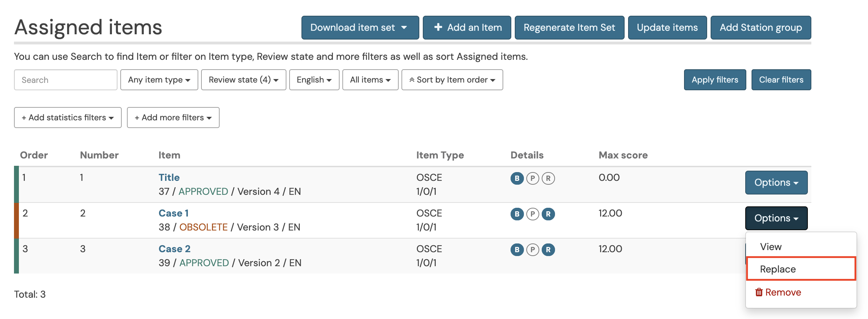Viewport: 868px width, 319px height.
Task: Click the R badge in Title row
Action: click(548, 178)
